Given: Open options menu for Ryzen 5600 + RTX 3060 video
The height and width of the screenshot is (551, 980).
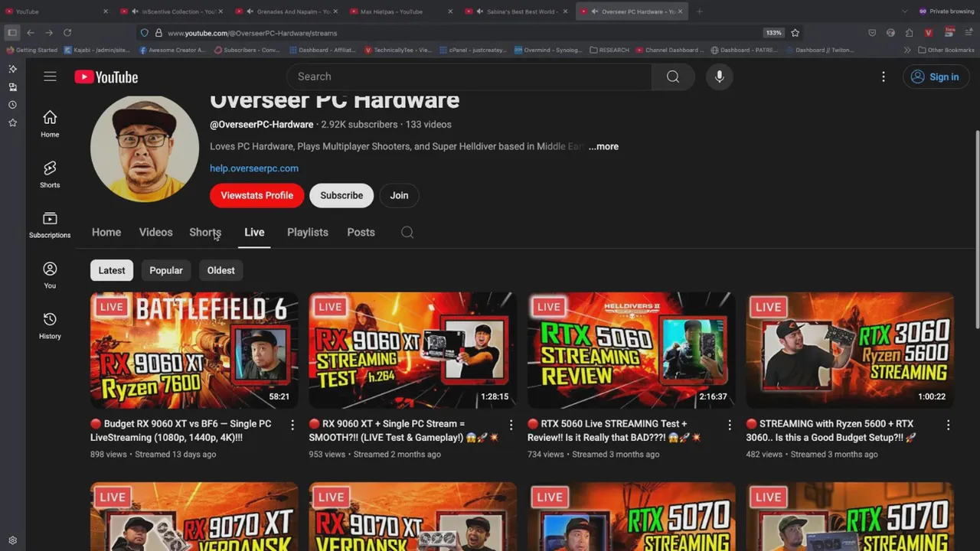Looking at the screenshot, I should [948, 425].
